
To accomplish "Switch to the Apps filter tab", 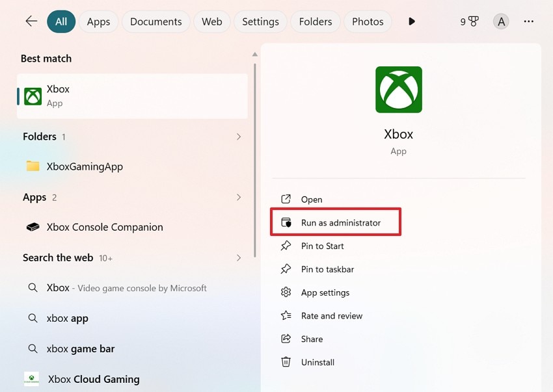I will 98,21.
